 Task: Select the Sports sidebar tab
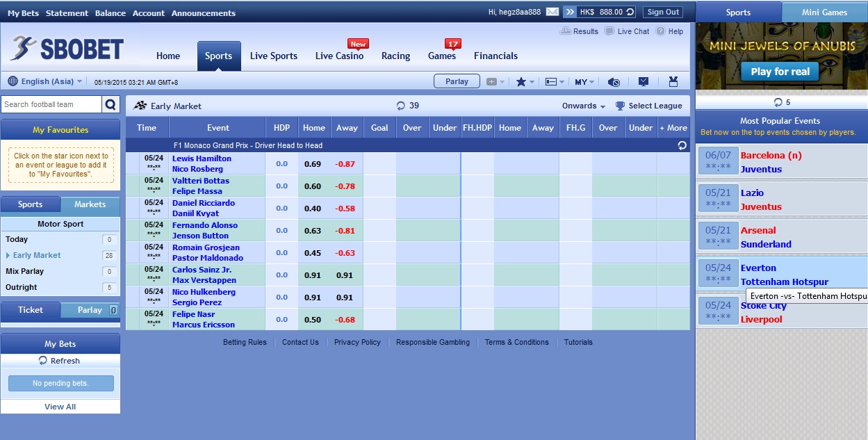31,205
